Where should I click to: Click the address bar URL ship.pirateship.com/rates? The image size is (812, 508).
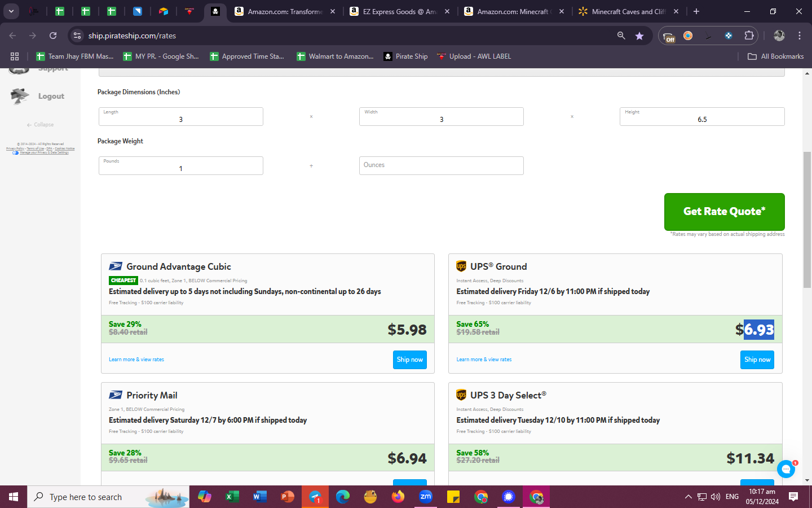[132, 36]
